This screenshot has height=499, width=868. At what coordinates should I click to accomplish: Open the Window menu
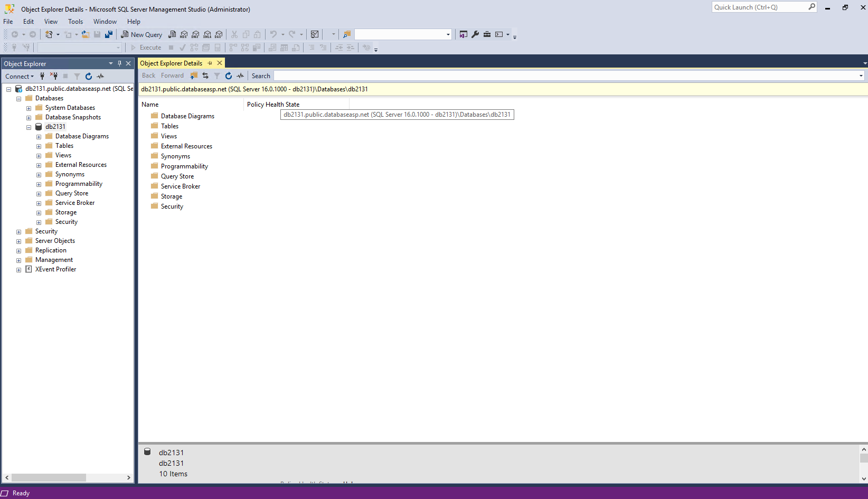tap(105, 22)
